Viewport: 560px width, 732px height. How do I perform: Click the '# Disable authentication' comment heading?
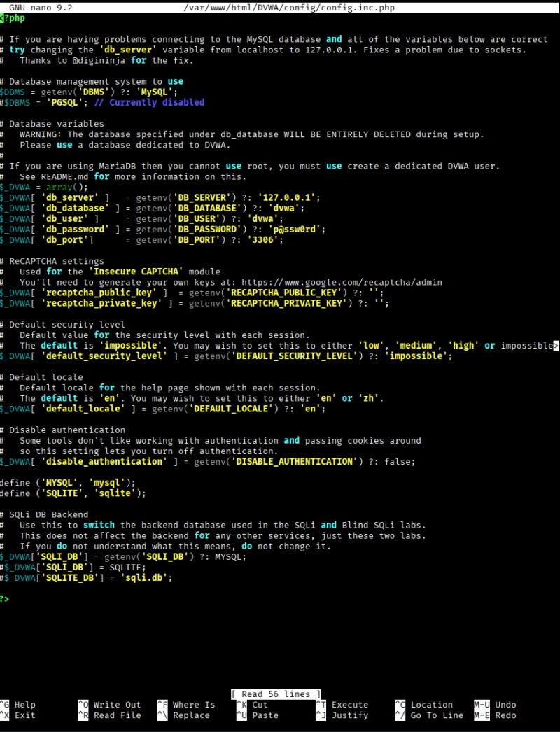pos(62,430)
